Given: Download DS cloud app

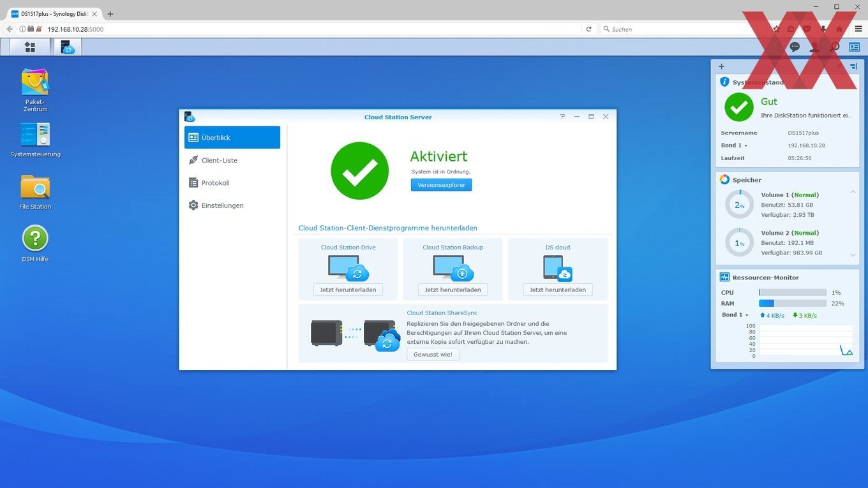Looking at the screenshot, I should (x=557, y=290).
